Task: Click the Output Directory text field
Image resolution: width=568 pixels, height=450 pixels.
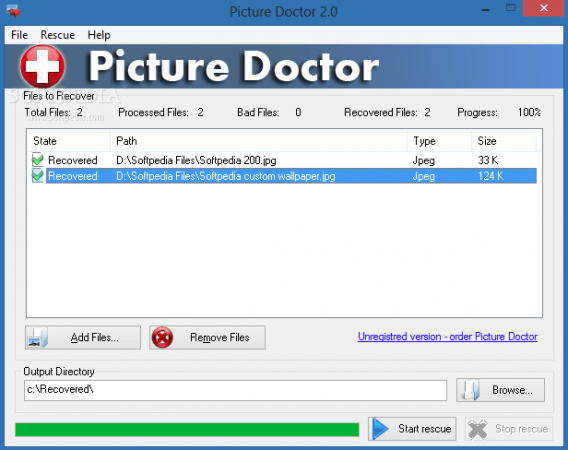Action: pos(235,390)
